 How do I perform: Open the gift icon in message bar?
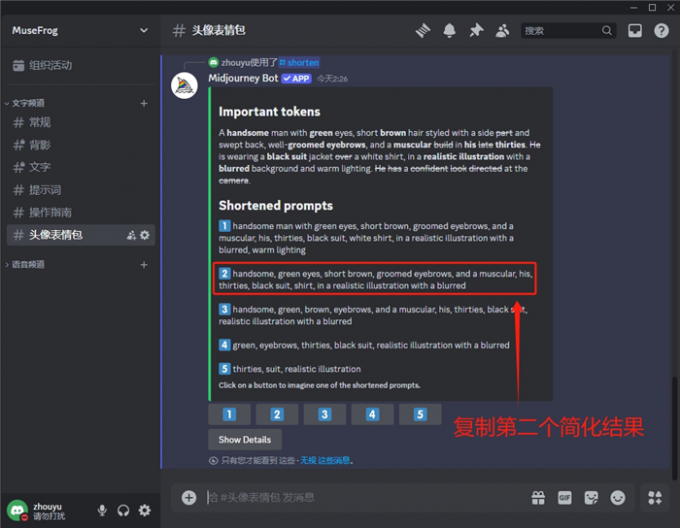tap(538, 498)
